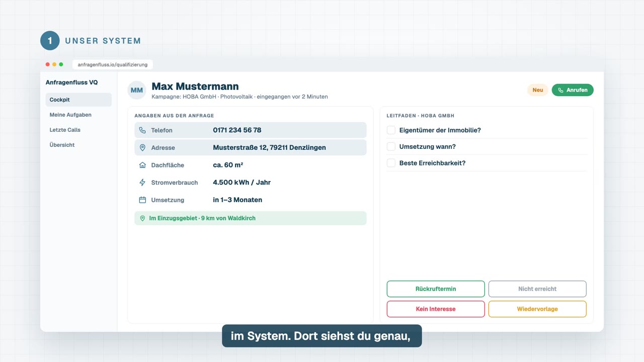Click the lightning bolt icon beside Stromverbrauch
This screenshot has width=644, height=362.
[142, 183]
